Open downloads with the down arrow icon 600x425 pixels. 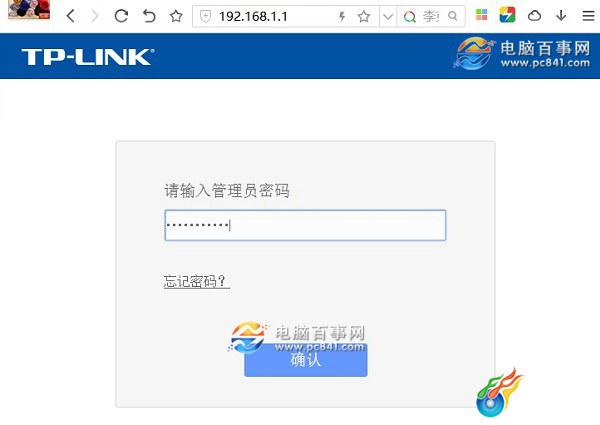tap(561, 16)
